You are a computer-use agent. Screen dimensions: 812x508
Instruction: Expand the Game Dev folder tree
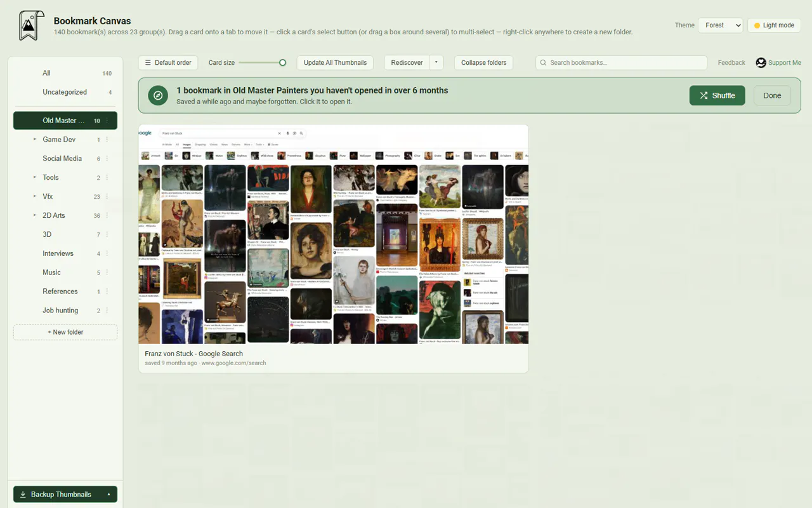tap(35, 140)
